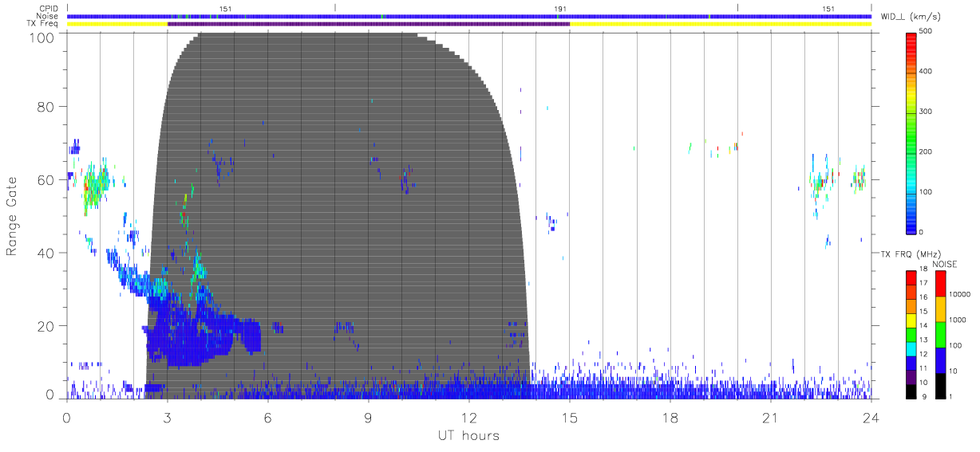Click the '191' CPID value
The height and width of the screenshot is (452, 980).
[560, 9]
